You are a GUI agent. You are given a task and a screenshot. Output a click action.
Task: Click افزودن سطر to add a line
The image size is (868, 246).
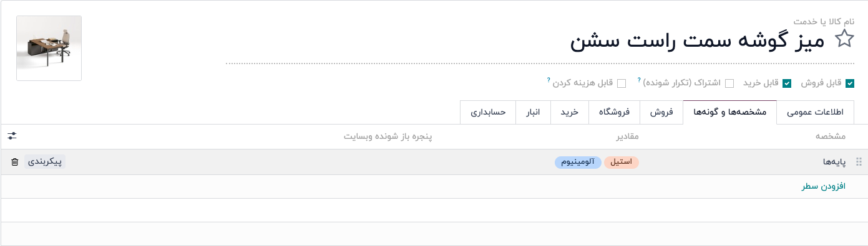pyautogui.click(x=823, y=186)
